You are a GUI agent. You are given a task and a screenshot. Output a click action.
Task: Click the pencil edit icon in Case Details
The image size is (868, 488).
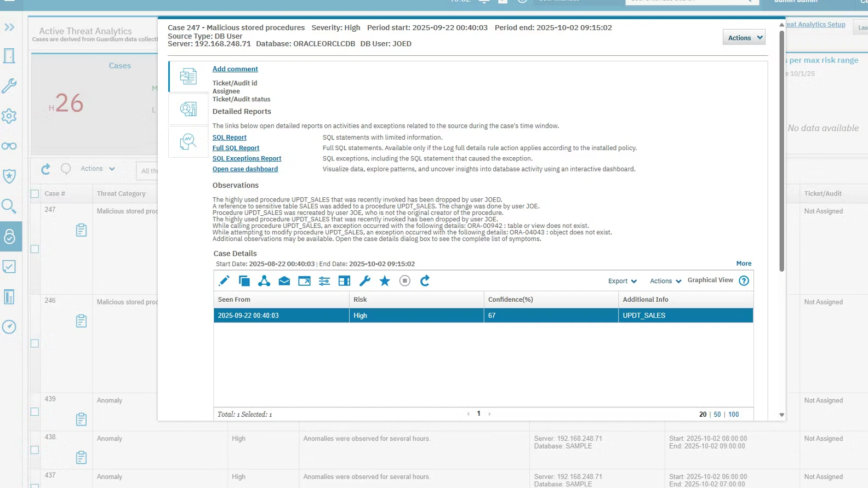coord(224,281)
